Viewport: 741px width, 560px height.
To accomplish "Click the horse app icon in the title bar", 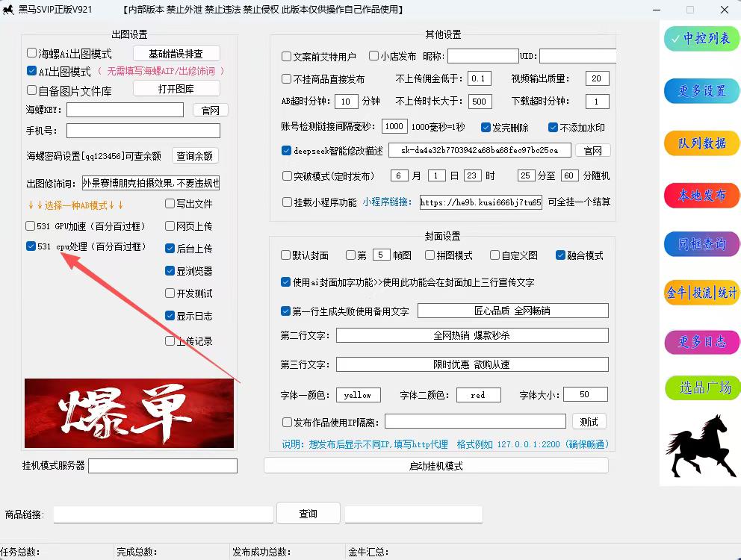I will click(x=8, y=10).
